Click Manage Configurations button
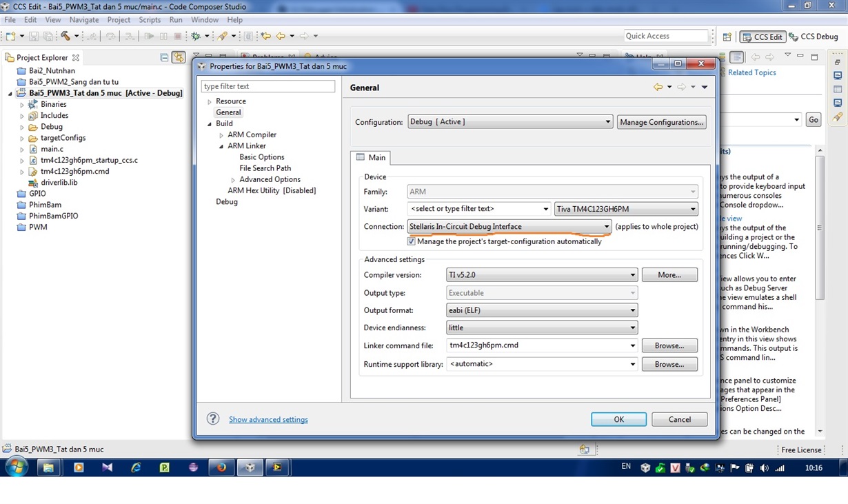 click(661, 122)
